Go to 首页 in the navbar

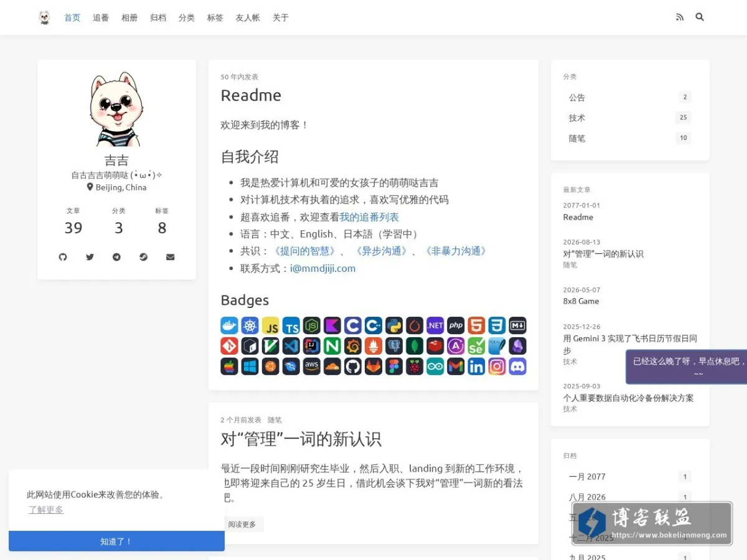[x=72, y=17]
